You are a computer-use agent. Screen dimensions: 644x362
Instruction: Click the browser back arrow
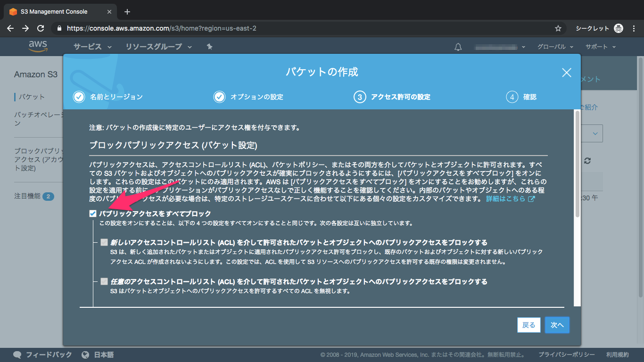point(10,28)
